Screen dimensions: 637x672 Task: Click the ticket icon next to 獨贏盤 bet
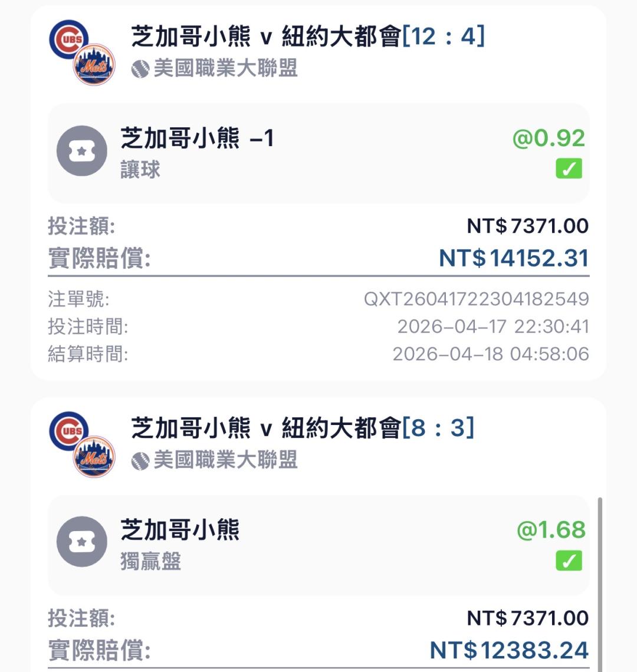point(81,542)
